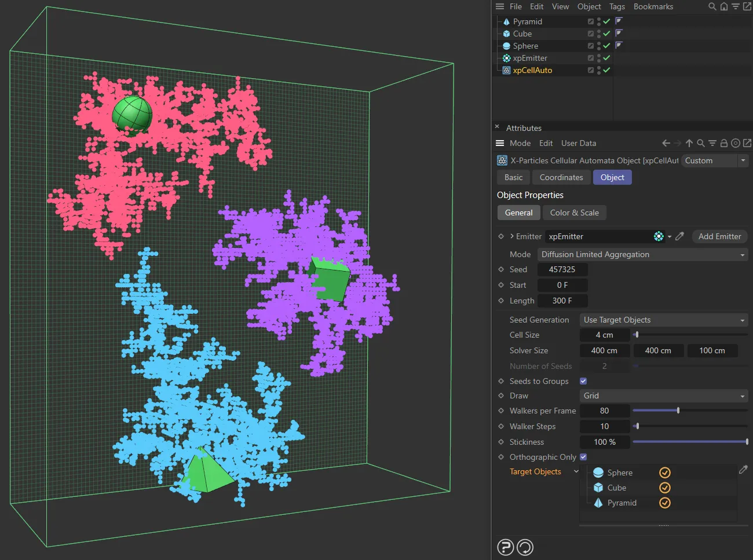753x560 pixels.
Task: Click the Add Emitter button
Action: 719,236
